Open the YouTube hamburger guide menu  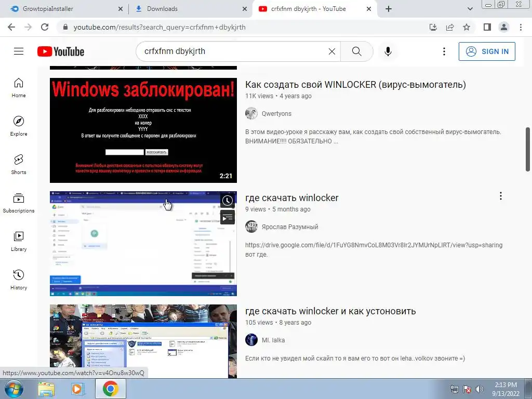[19, 51]
